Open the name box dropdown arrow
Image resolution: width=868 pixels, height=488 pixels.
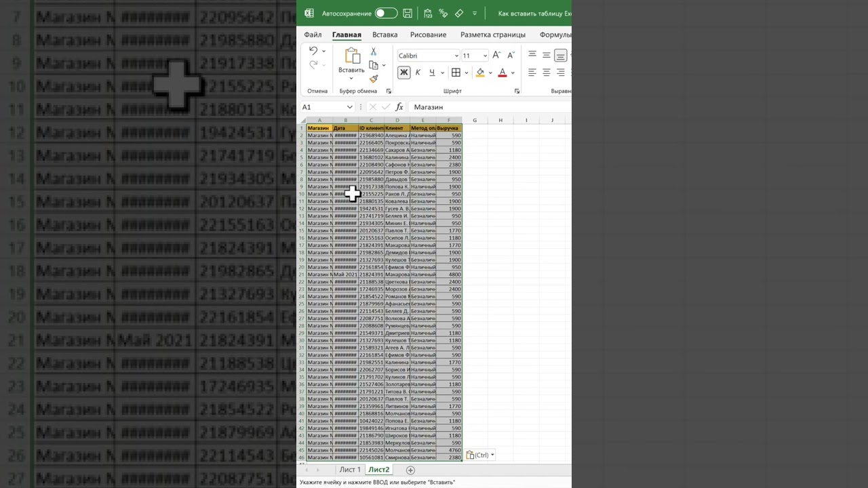coord(350,107)
